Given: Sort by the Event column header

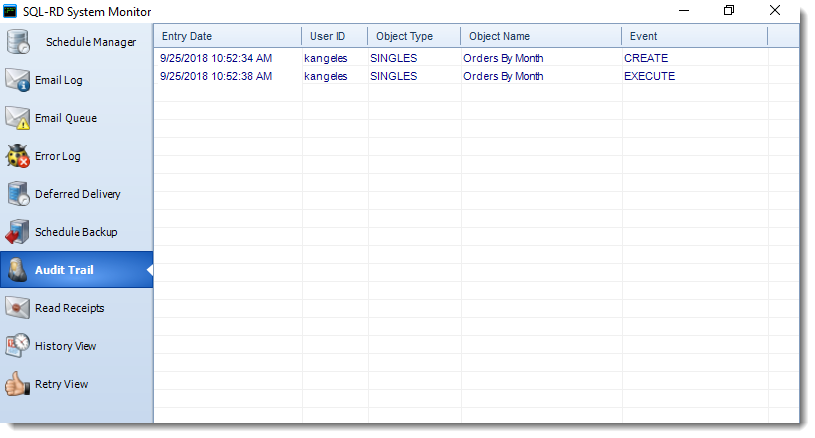Looking at the screenshot, I should click(695, 36).
